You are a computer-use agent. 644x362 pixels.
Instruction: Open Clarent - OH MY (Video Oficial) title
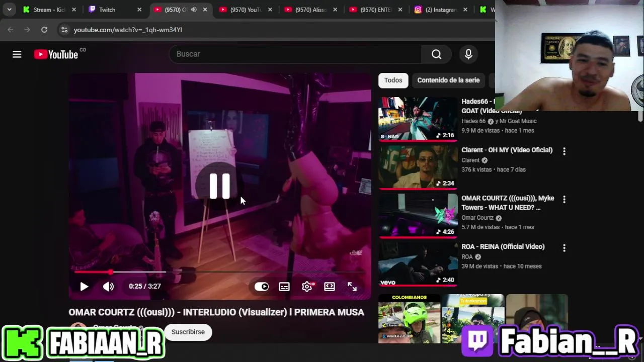(x=507, y=150)
